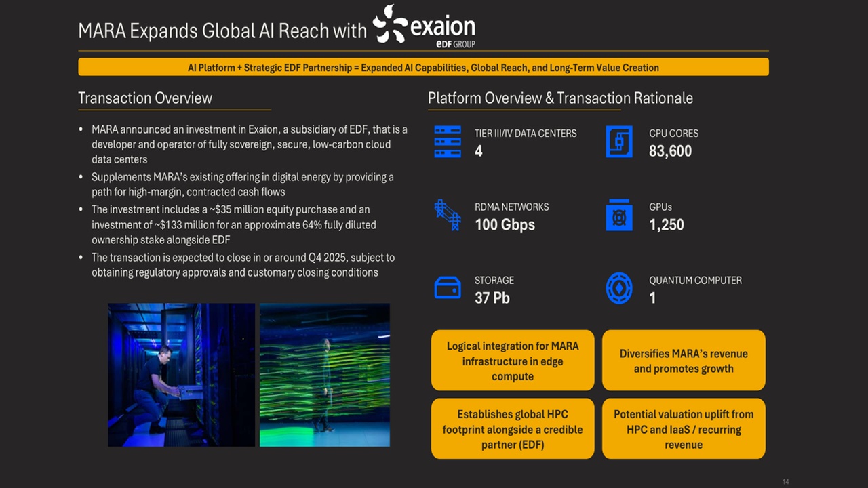Click the GPUs fan icon
This screenshot has height=488, width=868.
(x=619, y=215)
